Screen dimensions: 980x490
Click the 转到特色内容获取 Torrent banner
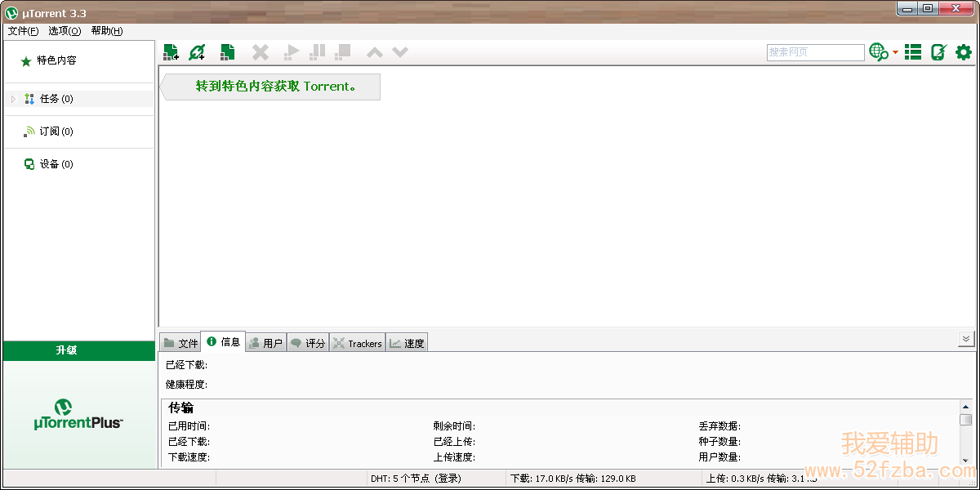(270, 87)
